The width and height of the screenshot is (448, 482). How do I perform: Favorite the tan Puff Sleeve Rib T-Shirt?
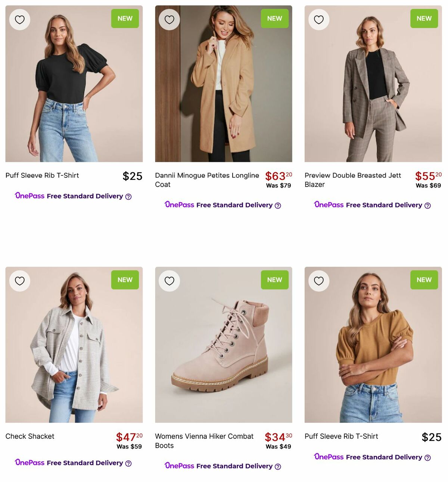point(318,281)
